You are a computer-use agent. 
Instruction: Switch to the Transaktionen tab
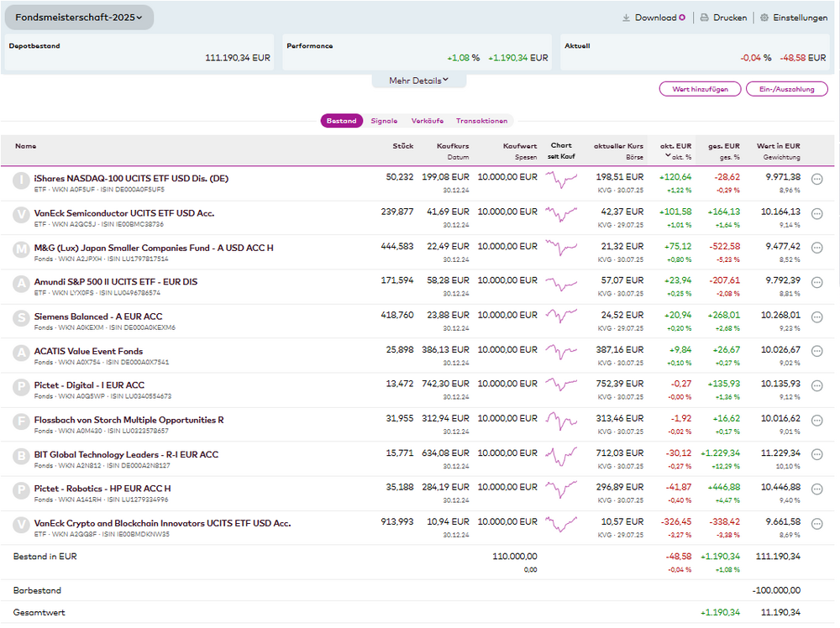[481, 121]
